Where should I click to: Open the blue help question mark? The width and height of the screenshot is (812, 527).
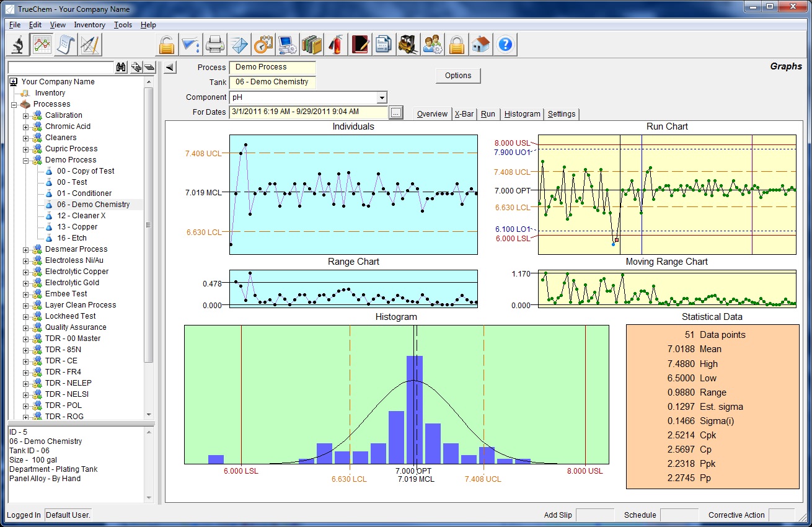pyautogui.click(x=505, y=45)
